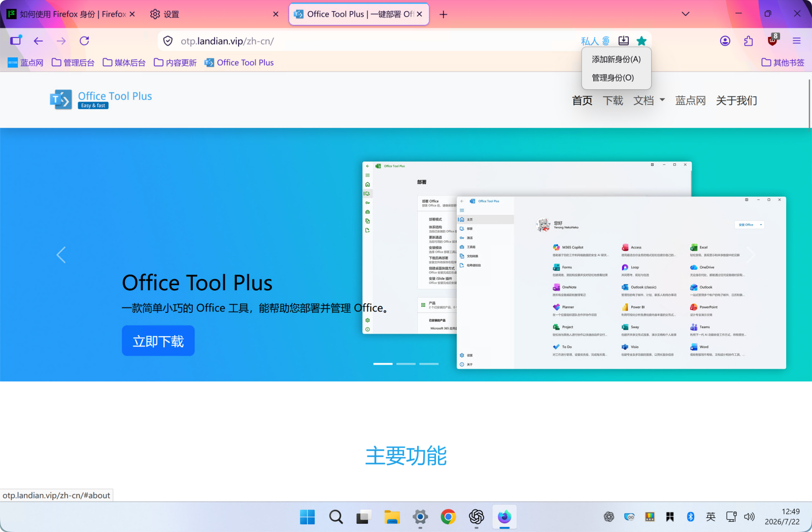Choose 添加新身份(A) from the popup menu
The width and height of the screenshot is (812, 532).
[x=616, y=59]
